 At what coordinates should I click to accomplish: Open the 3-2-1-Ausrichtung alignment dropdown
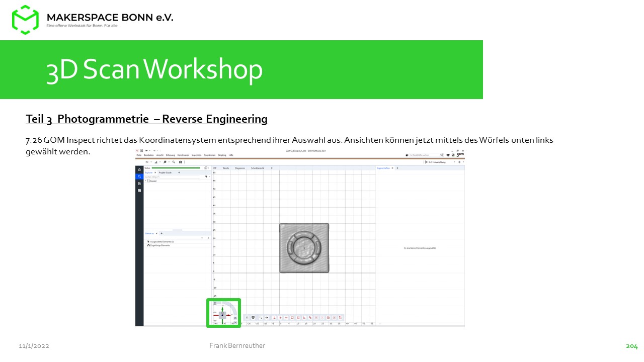pos(440,162)
